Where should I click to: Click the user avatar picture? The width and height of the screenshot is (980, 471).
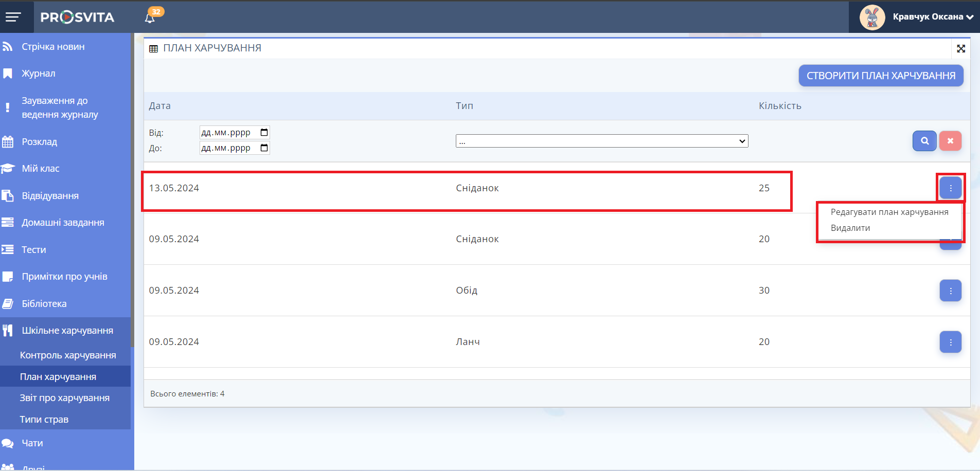point(872,17)
